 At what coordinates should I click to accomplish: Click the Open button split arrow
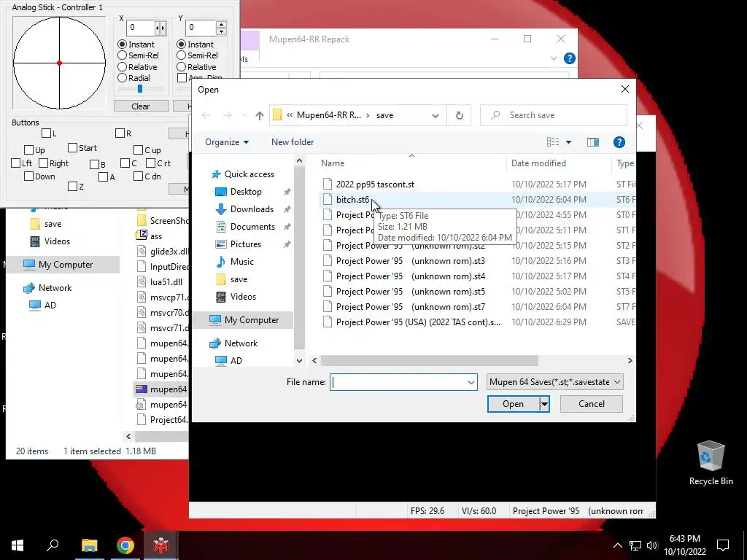544,404
